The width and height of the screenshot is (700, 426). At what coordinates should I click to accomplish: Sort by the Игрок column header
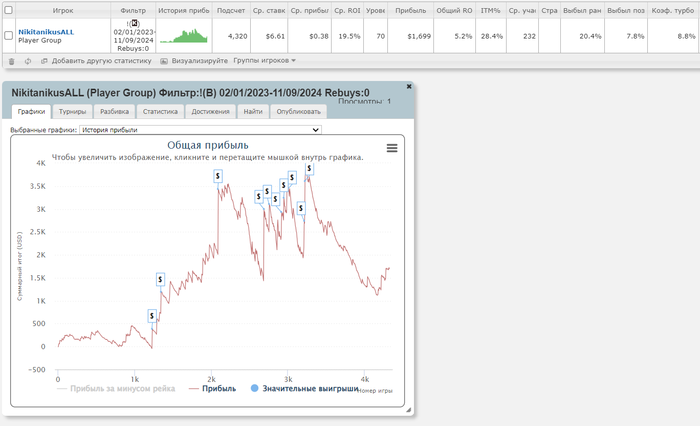coord(63,10)
